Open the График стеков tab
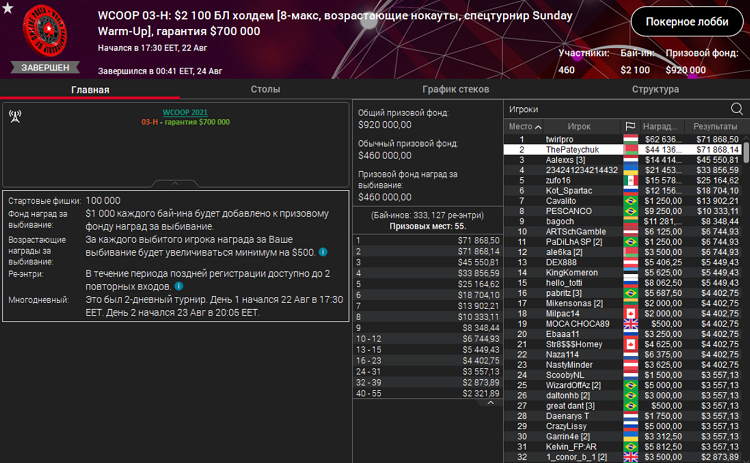This screenshot has width=750, height=463. [455, 89]
